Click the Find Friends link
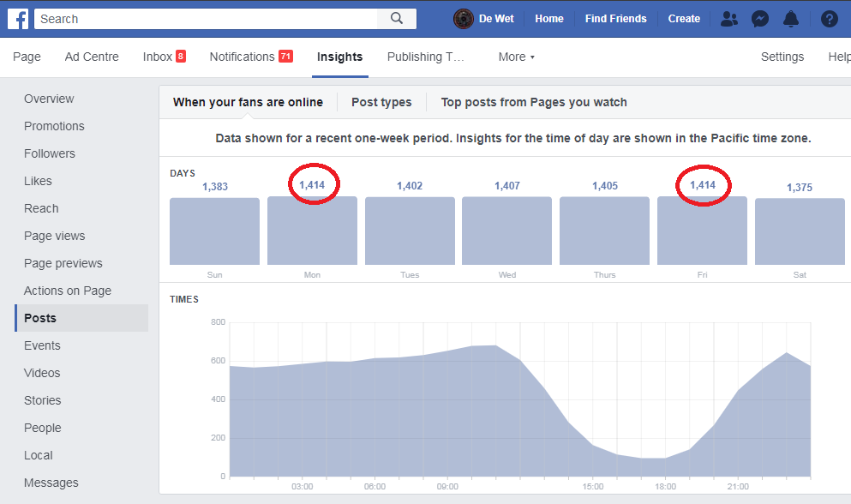This screenshot has height=504, width=851. tap(615, 19)
